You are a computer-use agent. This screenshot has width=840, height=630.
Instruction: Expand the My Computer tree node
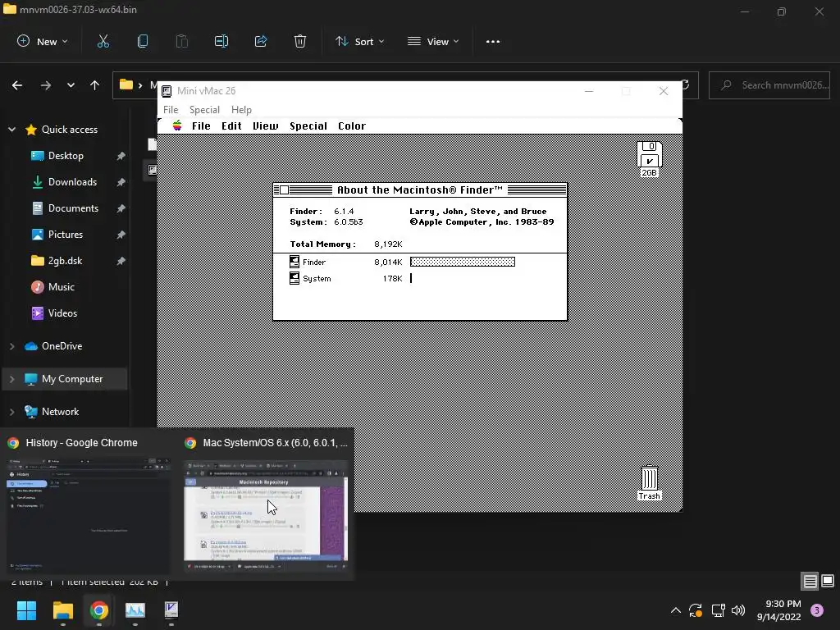(11, 379)
